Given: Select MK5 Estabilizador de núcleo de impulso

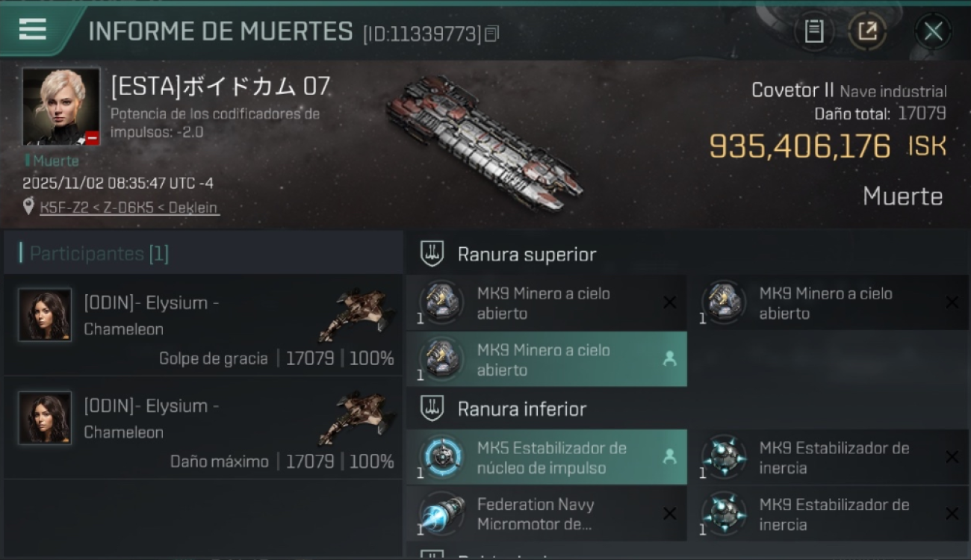Looking at the screenshot, I should click(547, 457).
